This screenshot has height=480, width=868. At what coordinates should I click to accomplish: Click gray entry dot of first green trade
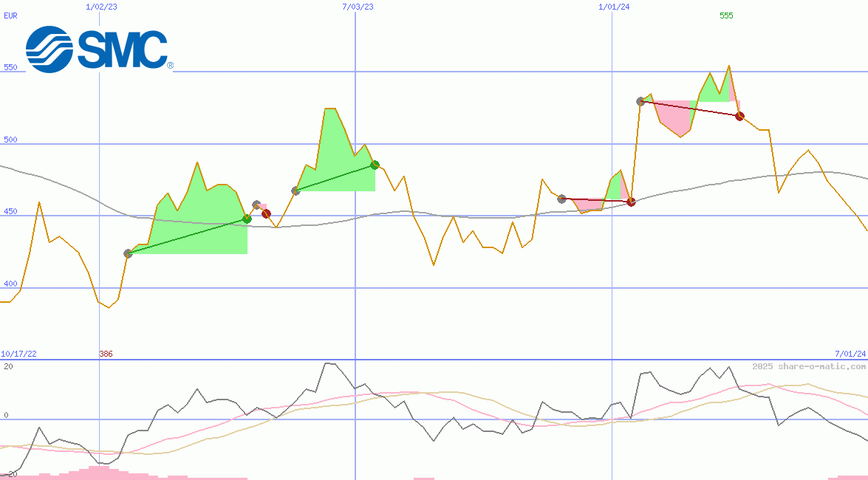pyautogui.click(x=128, y=253)
